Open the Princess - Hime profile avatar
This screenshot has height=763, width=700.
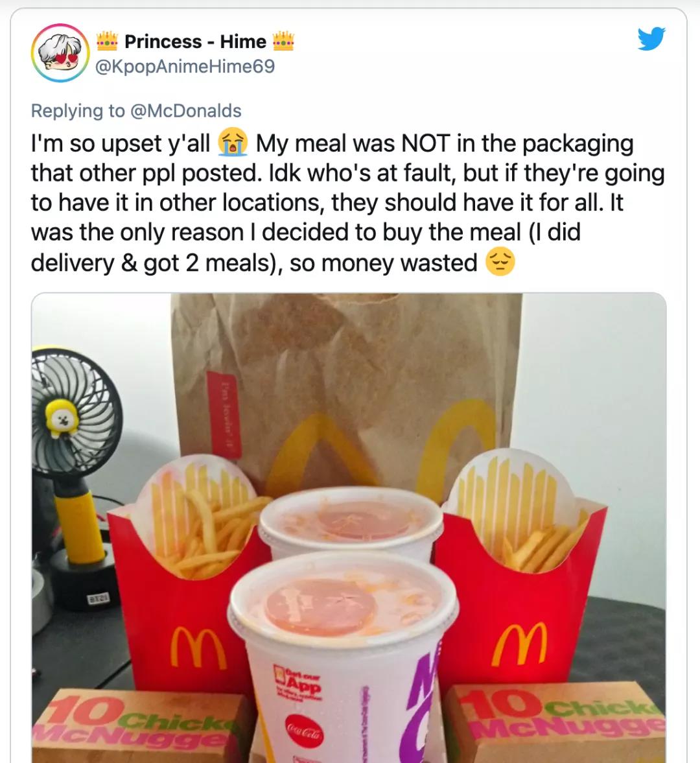[60, 53]
